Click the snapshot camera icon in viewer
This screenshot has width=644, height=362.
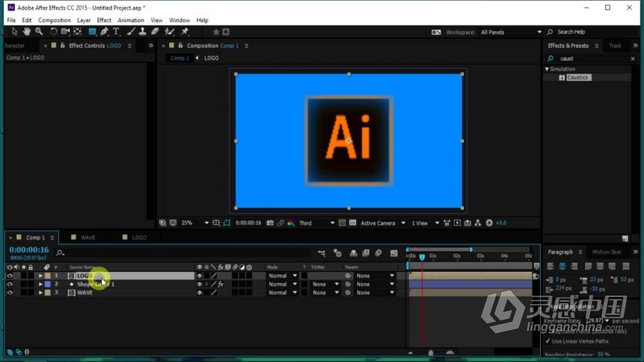(270, 223)
